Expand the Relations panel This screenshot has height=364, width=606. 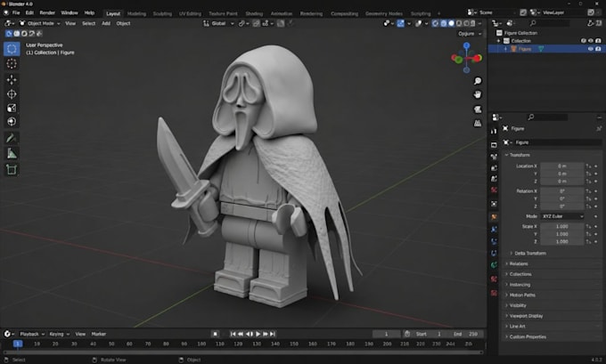pyautogui.click(x=507, y=263)
